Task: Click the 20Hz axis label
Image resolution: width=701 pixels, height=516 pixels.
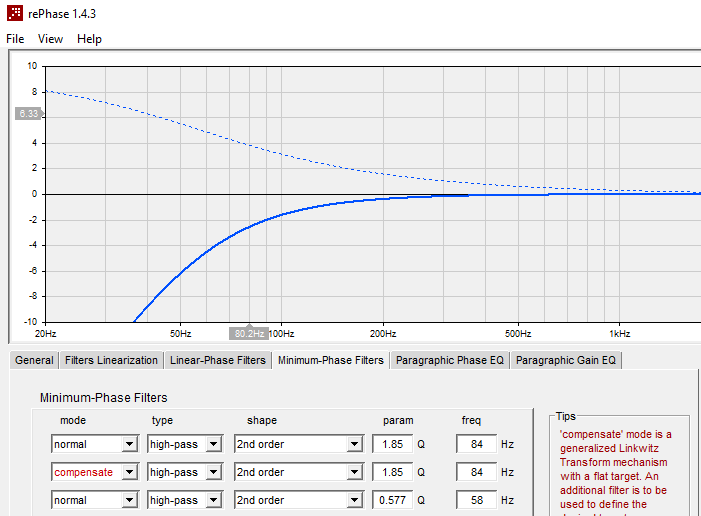Action: pos(46,334)
